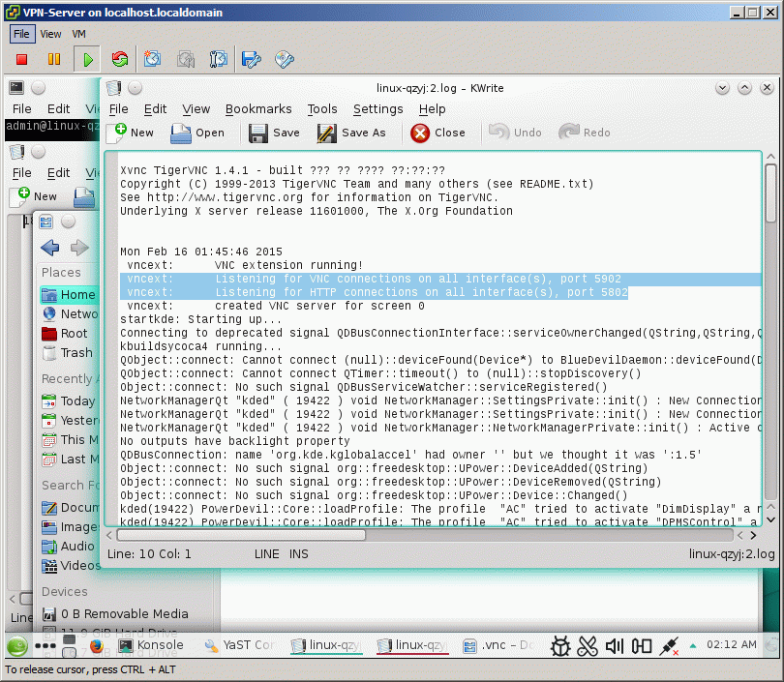Open the Help menu in KWrite
This screenshot has width=784, height=682.
point(432,109)
